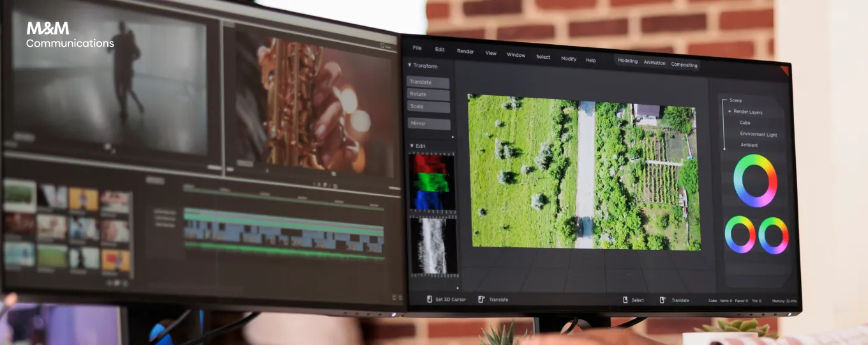Open the Modify menu
Image resolution: width=868 pixels, height=345 pixels.
569,59
